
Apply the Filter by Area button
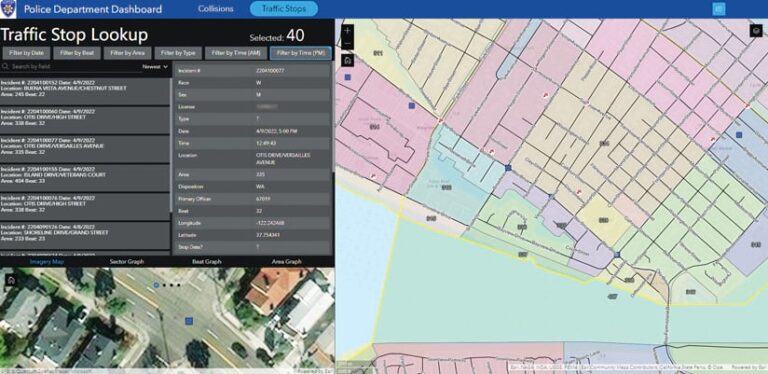[x=127, y=53]
